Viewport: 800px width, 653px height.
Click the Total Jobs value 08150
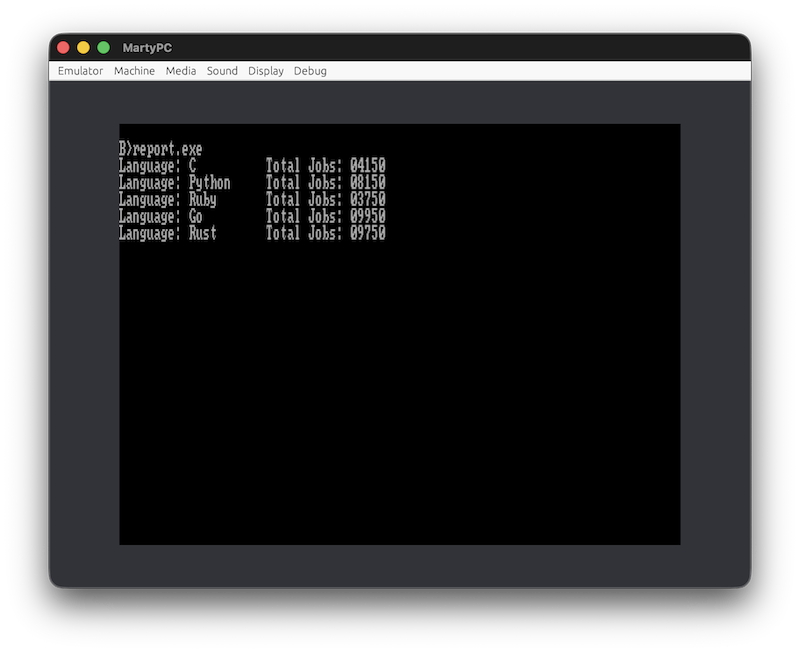tap(367, 183)
